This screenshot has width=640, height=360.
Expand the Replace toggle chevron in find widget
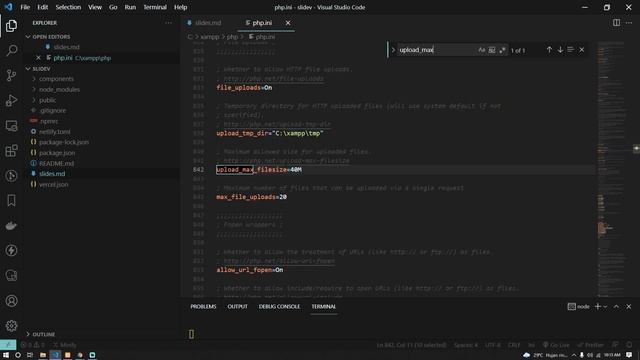point(393,50)
